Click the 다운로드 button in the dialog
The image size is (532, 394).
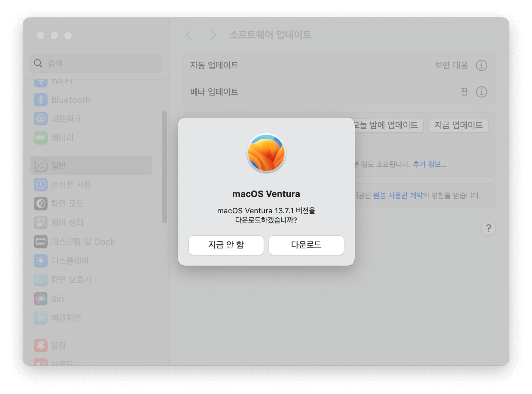pyautogui.click(x=306, y=245)
